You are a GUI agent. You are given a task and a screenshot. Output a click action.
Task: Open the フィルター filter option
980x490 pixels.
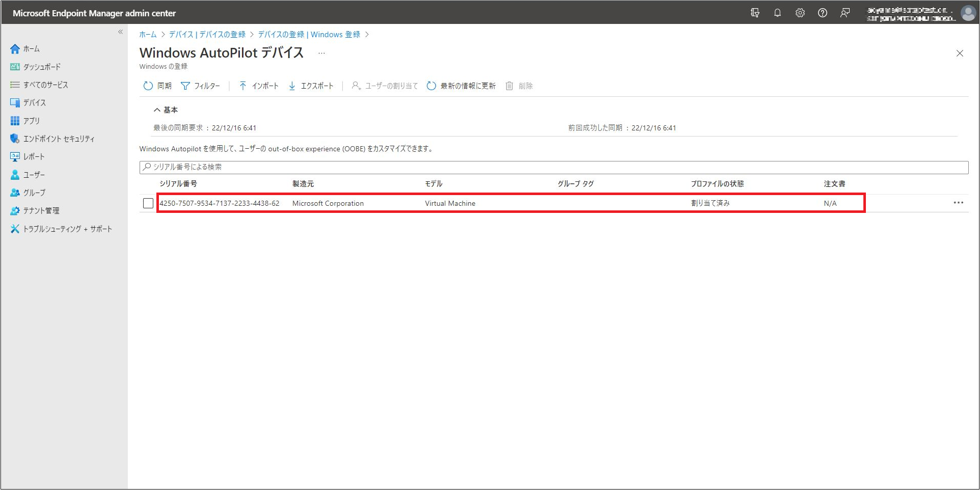coord(200,86)
